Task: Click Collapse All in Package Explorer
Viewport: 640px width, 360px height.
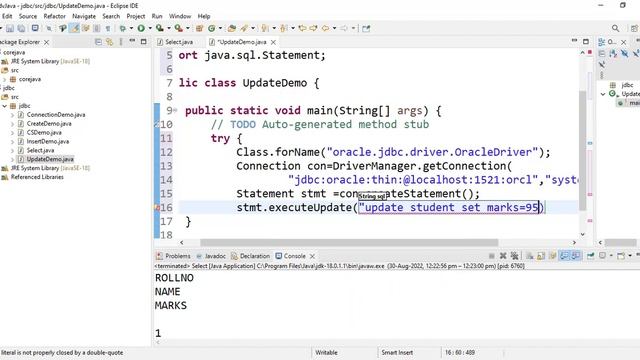Action: coord(98,42)
